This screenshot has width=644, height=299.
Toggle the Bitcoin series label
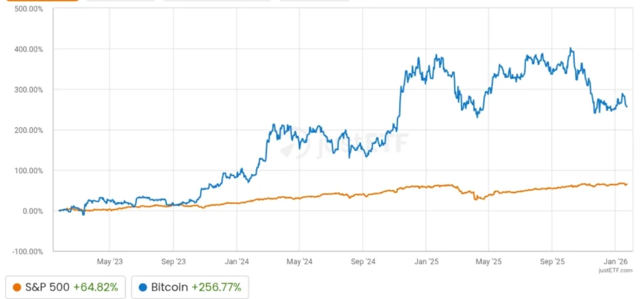click(x=170, y=287)
